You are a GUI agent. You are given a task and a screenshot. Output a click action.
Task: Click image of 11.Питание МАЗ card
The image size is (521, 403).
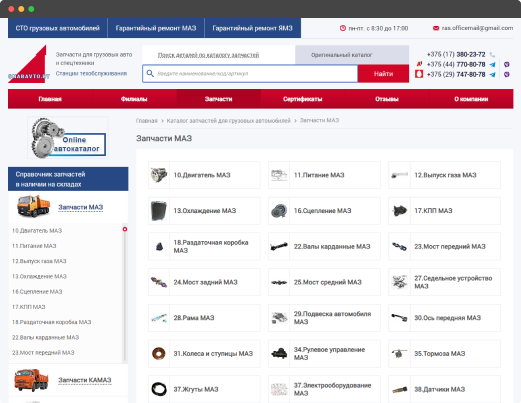tap(279, 175)
